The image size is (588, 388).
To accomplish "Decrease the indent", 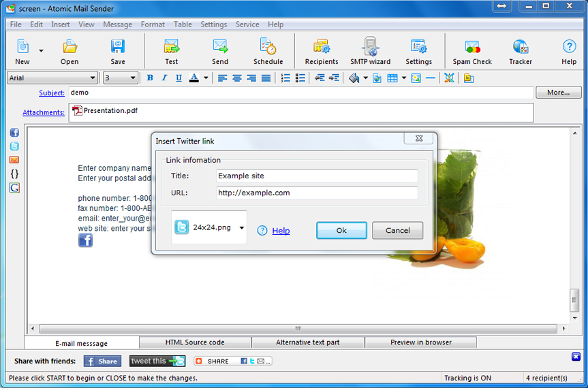I will click(x=320, y=78).
